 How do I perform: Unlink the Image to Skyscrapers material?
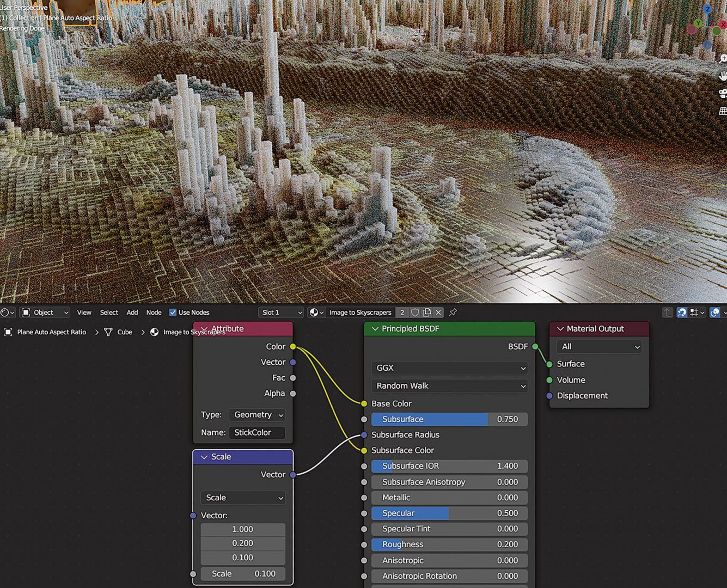439,312
